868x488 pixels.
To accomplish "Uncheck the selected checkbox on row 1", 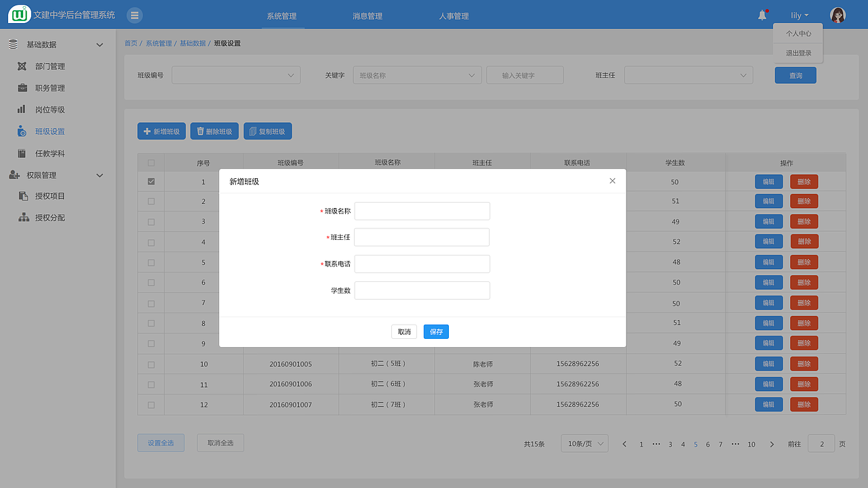I will pyautogui.click(x=151, y=181).
